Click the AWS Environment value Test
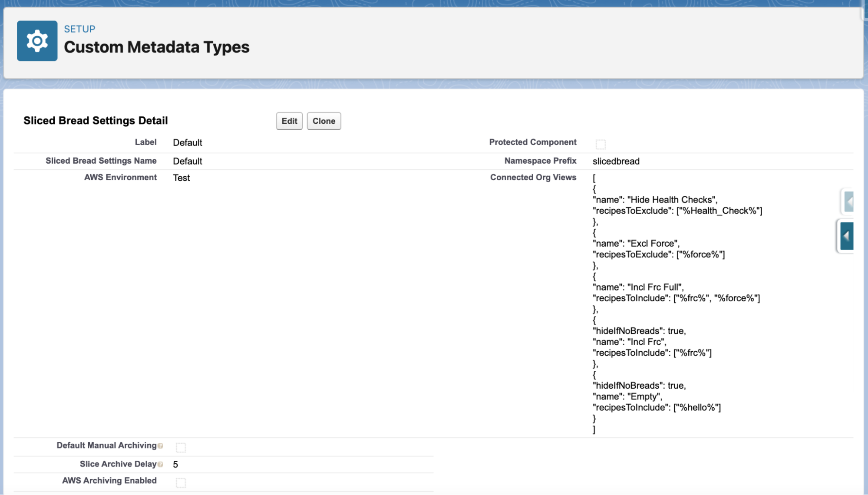This screenshot has height=495, width=868. point(181,178)
